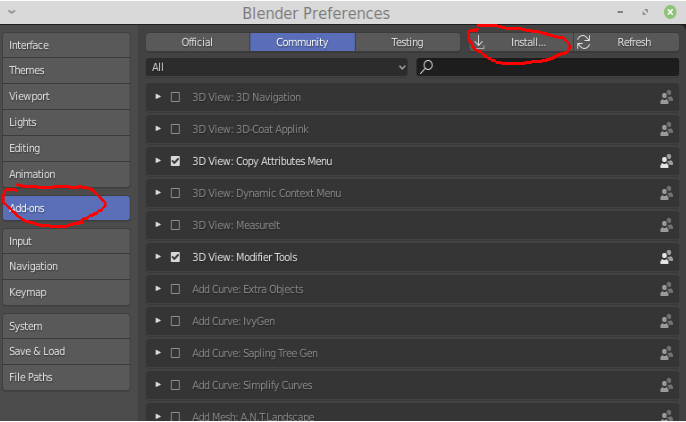This screenshot has height=422, width=686.
Task: Expand 3D-Coat Applink add-on details
Action: pos(158,129)
